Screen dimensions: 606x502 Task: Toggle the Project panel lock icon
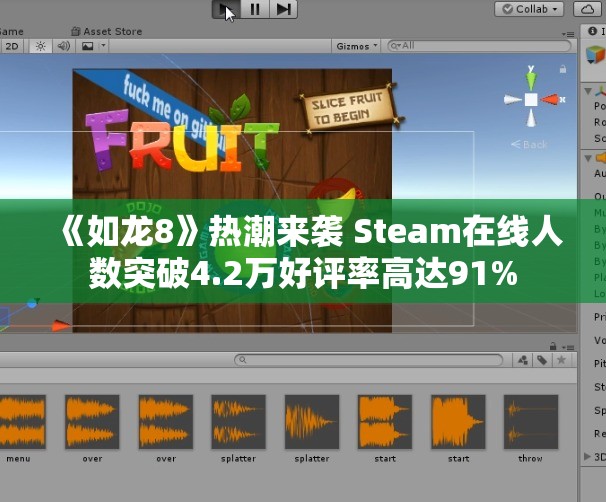pos(553,345)
